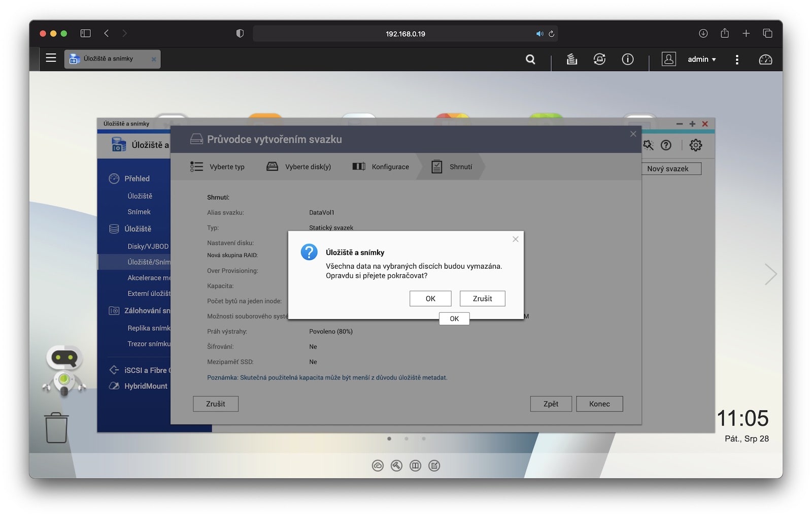Image resolution: width=812 pixels, height=517 pixels.
Task: Click the note-and-pencil icon in the desktop bottom bar
Action: pyautogui.click(x=434, y=466)
